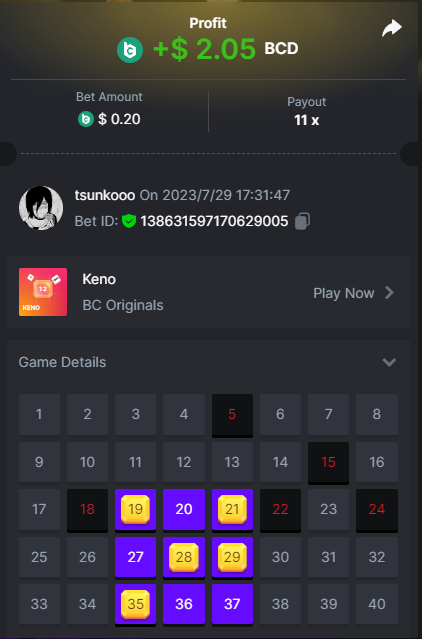
Task: Toggle the purple selected tile 20
Action: coord(184,509)
